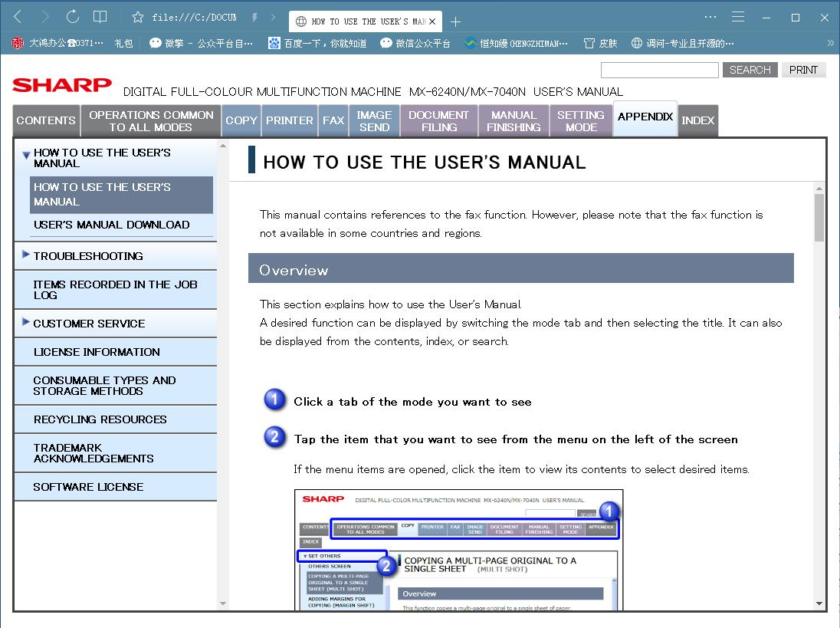Bookmark this page with the star icon
The width and height of the screenshot is (840, 628).
pyautogui.click(x=138, y=17)
